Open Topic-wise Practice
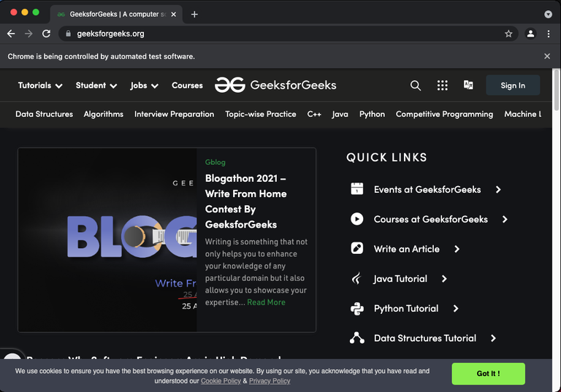The width and height of the screenshot is (561, 392). pyautogui.click(x=261, y=114)
